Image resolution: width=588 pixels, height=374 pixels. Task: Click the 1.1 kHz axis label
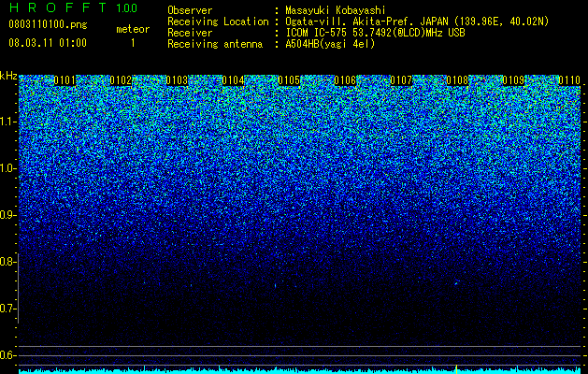pyautogui.click(x=8, y=122)
